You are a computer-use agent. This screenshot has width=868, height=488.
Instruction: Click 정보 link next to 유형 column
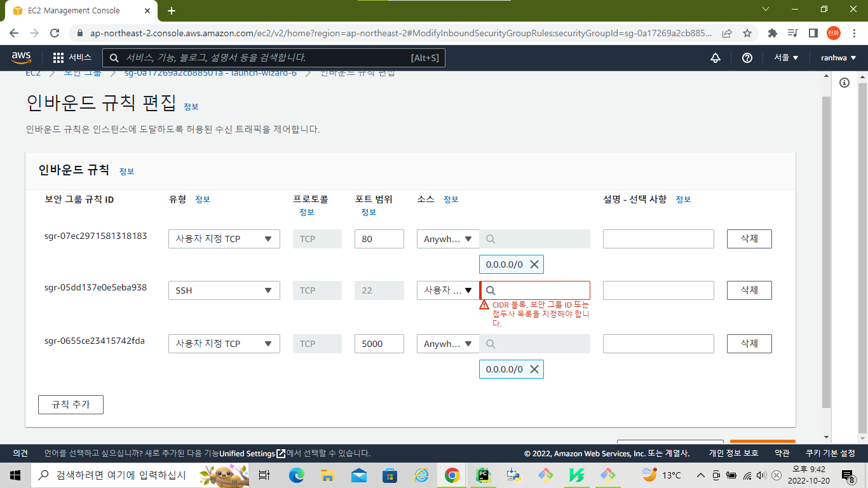(202, 200)
